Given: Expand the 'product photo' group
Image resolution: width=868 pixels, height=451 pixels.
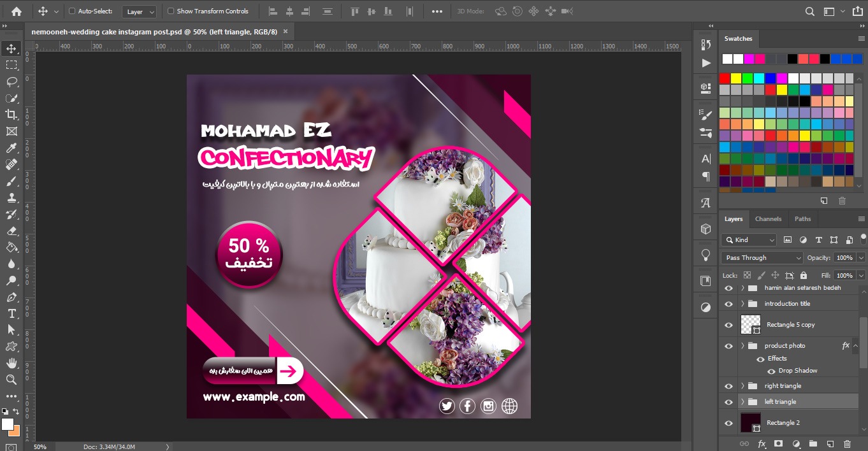Looking at the screenshot, I should (x=742, y=346).
